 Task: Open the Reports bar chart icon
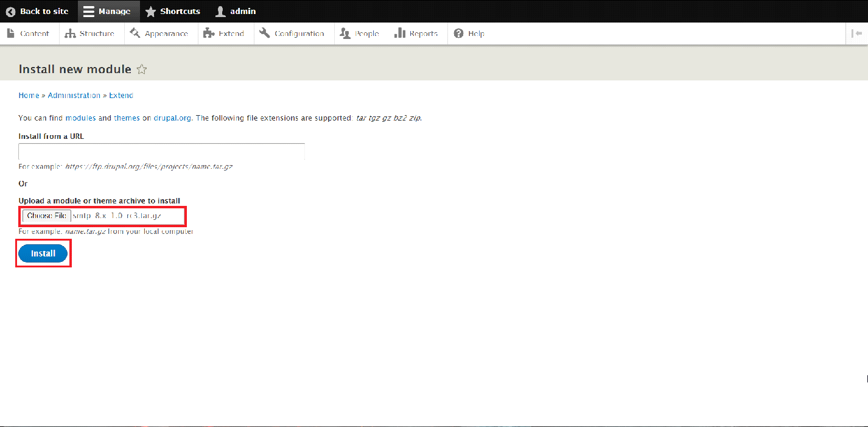[399, 34]
